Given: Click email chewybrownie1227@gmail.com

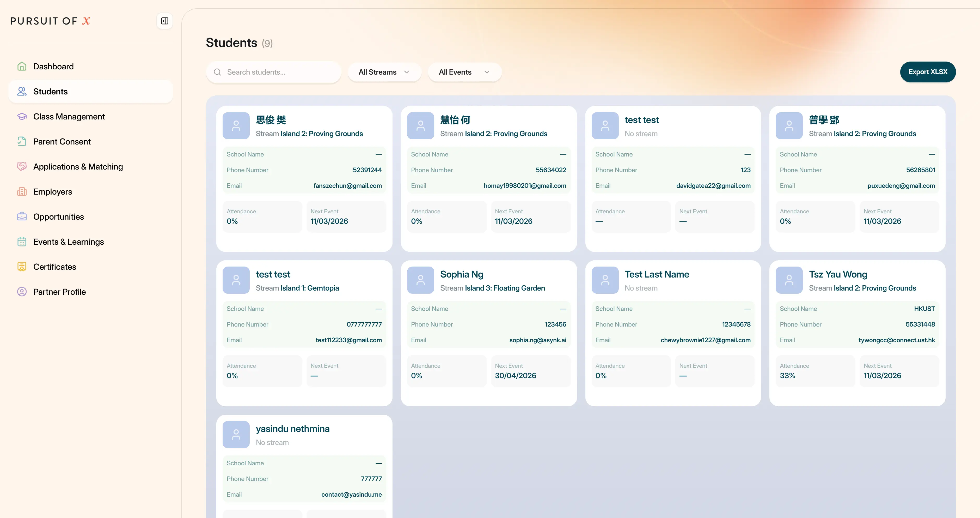Looking at the screenshot, I should pyautogui.click(x=705, y=340).
